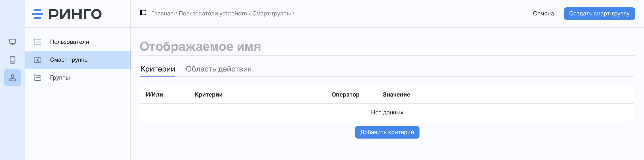Click the Отображаемое имя name field
Viewport: 644px width, 160px height.
tap(387, 46)
